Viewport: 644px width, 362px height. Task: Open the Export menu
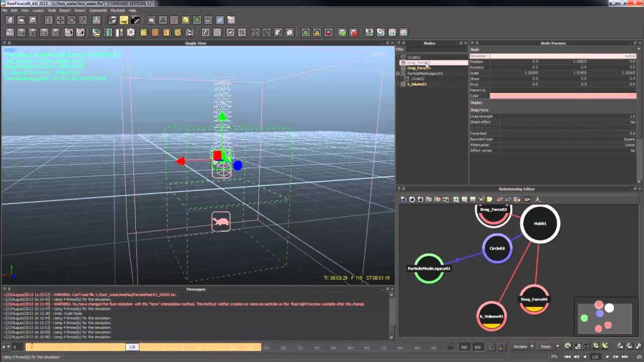click(65, 10)
